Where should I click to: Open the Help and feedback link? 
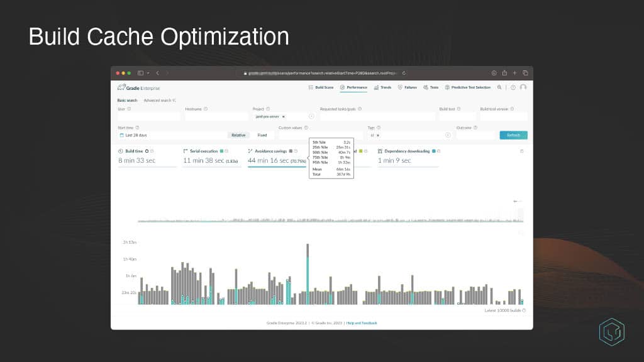[362, 323]
